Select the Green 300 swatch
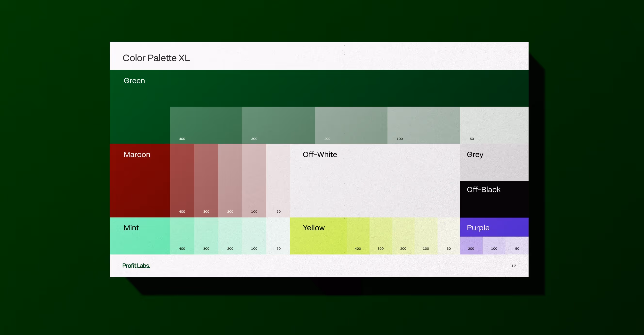Viewport: 644px width, 335px height. 278,125
